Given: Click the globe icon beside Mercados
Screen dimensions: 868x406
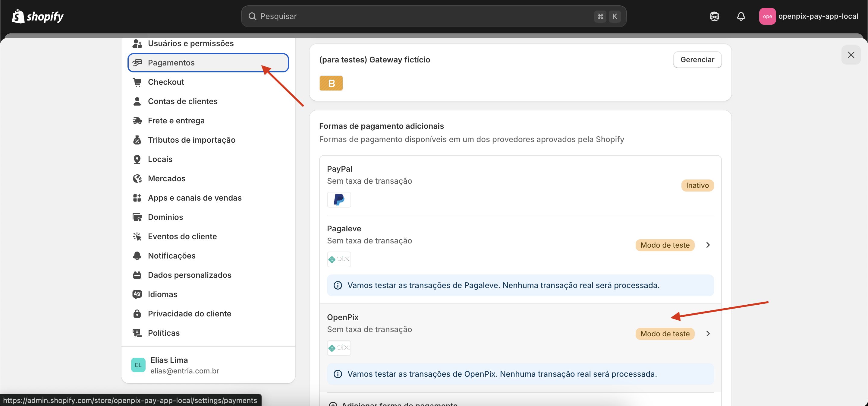Looking at the screenshot, I should pyautogui.click(x=137, y=178).
